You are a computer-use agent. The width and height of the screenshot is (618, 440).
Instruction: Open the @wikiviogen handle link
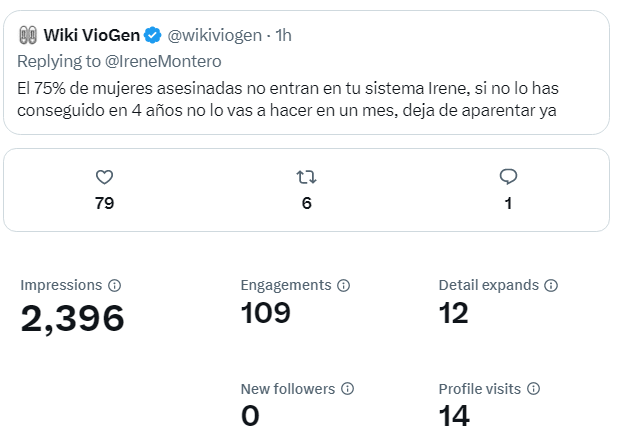pyautogui.click(x=214, y=36)
